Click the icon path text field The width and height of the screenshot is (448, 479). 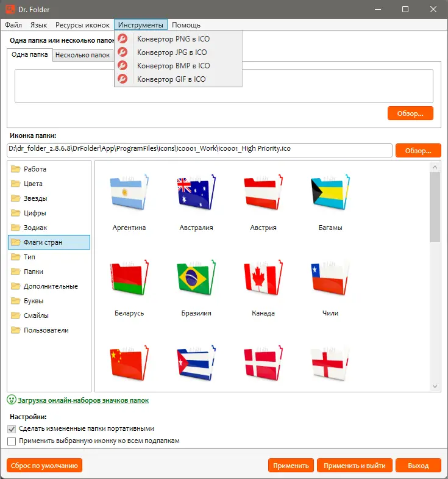199,150
